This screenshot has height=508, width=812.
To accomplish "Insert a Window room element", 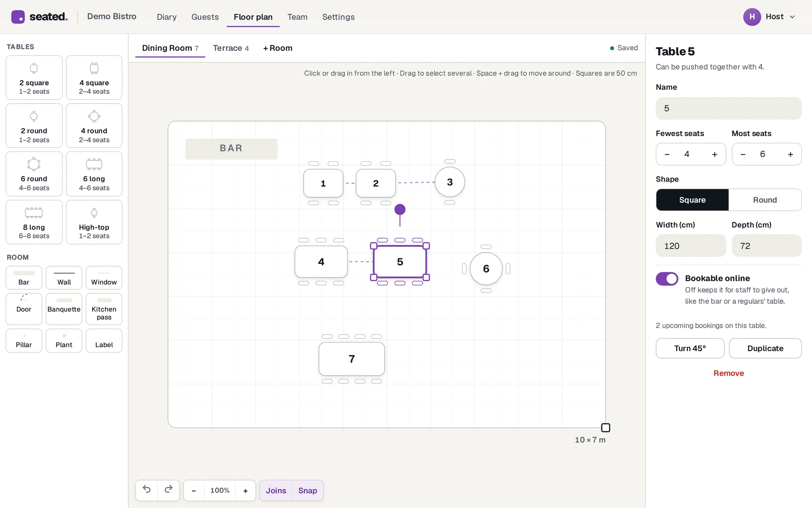I will tap(104, 278).
